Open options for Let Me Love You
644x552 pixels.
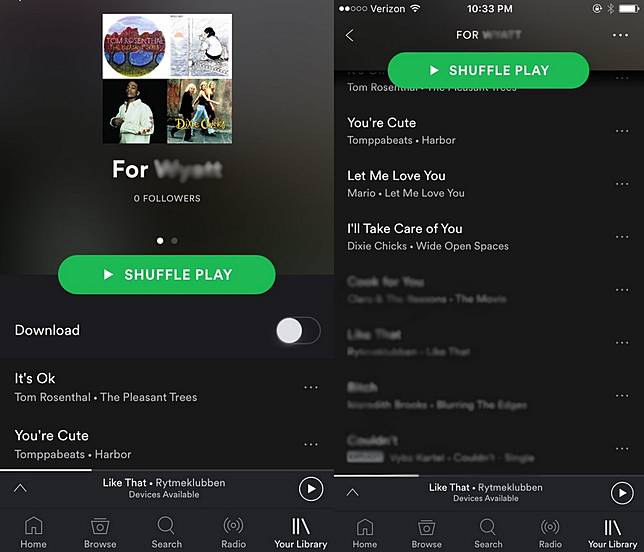(622, 184)
